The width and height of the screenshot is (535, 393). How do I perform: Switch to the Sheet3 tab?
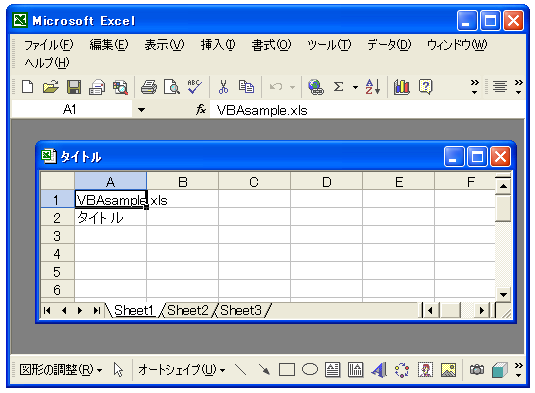[241, 310]
